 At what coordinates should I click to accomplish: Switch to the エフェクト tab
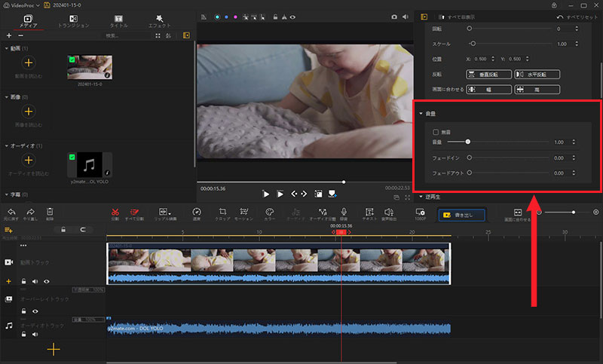pyautogui.click(x=159, y=21)
